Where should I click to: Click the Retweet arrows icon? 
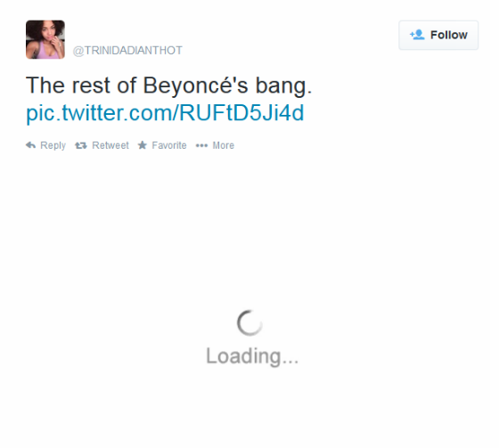click(x=81, y=146)
